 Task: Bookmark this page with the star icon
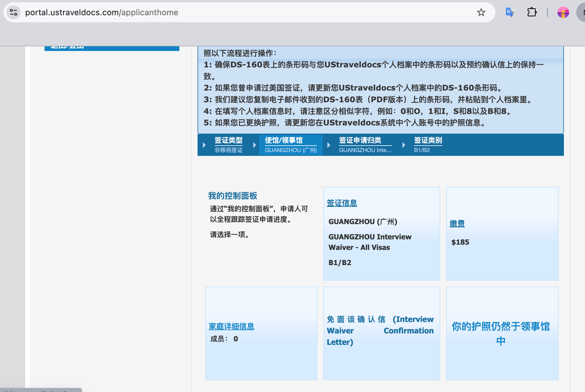pos(481,12)
